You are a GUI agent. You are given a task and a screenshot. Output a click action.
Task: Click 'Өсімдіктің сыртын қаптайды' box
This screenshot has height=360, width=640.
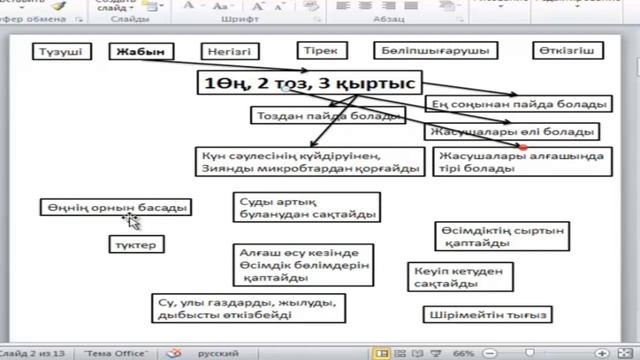point(502,236)
